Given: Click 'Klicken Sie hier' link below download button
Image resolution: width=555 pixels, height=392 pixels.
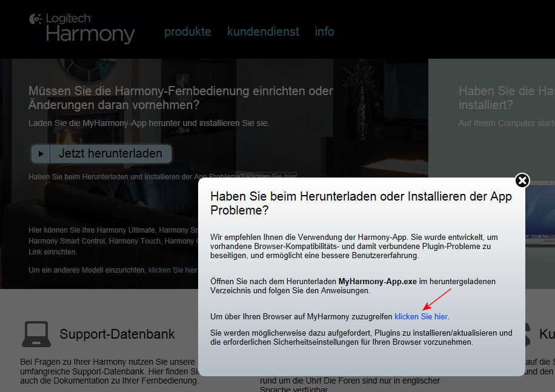Looking at the screenshot, I should 271,176.
